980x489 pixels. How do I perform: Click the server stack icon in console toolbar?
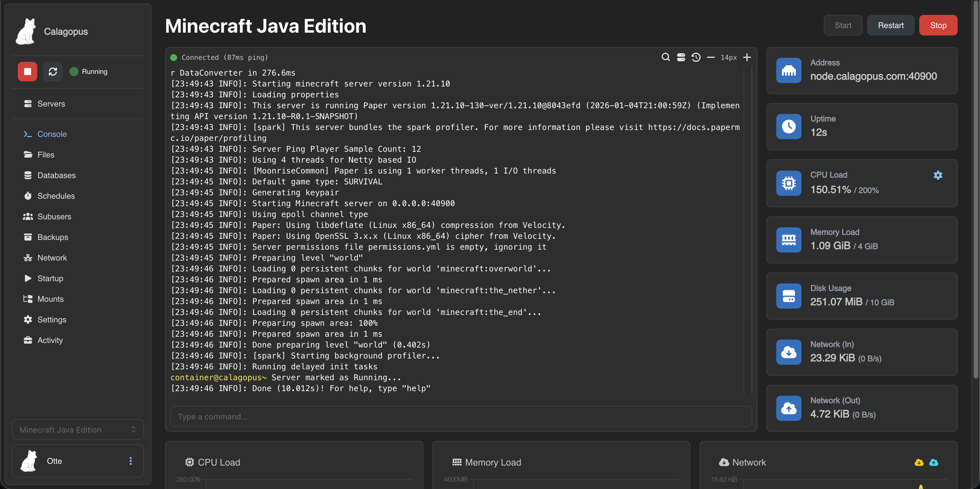click(x=681, y=57)
